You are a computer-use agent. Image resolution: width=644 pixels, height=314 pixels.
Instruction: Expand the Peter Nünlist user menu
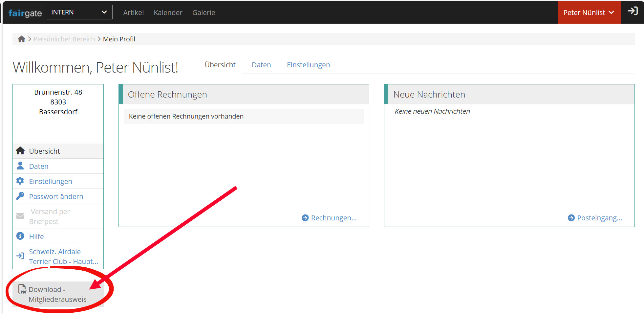589,12
